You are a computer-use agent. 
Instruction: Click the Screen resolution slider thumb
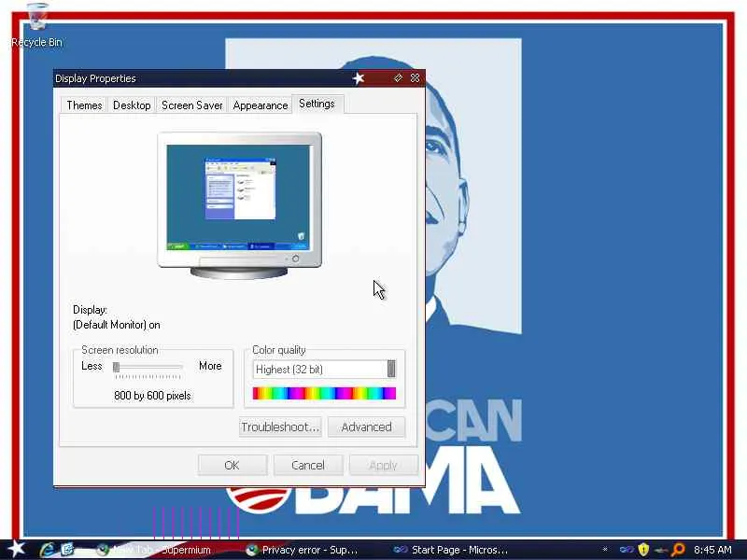116,367
